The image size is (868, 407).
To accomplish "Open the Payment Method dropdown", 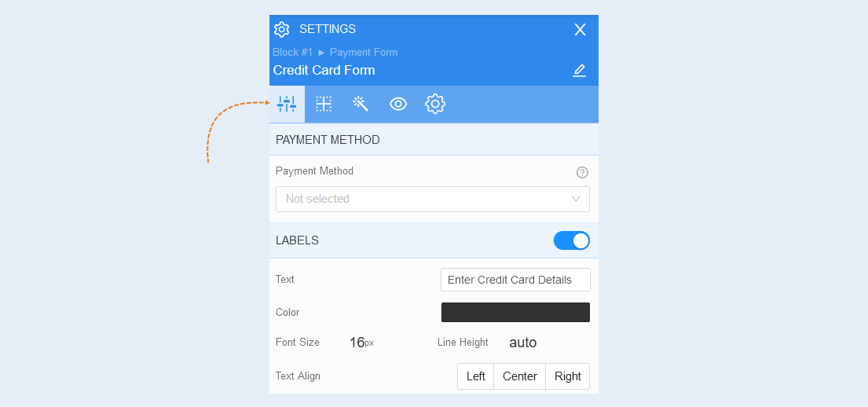I will click(432, 199).
